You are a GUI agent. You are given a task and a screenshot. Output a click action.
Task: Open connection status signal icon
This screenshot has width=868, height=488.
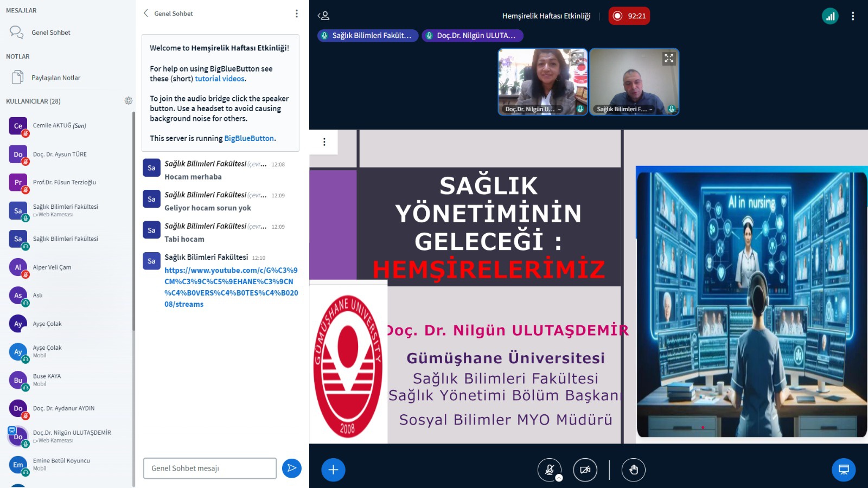(830, 16)
